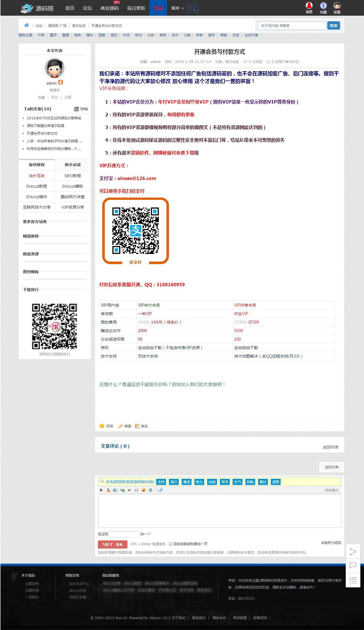
Task: Click the Alipay QR code in article
Action: point(136,230)
